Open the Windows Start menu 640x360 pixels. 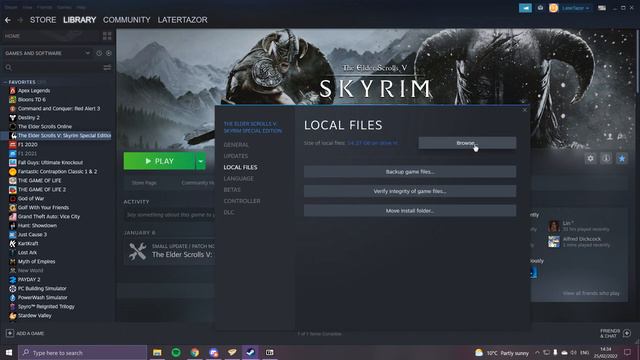pos(9,352)
